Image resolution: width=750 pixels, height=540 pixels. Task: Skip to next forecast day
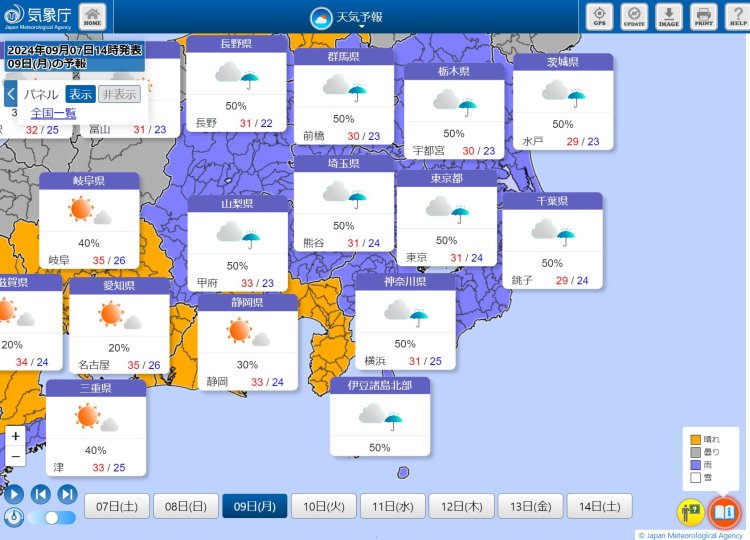pyautogui.click(x=67, y=493)
